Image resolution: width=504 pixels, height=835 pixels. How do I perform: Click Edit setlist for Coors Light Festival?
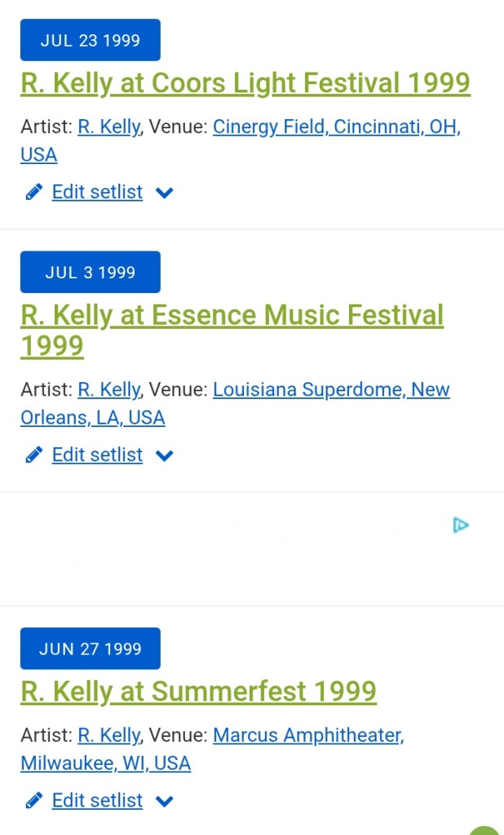[x=97, y=193]
